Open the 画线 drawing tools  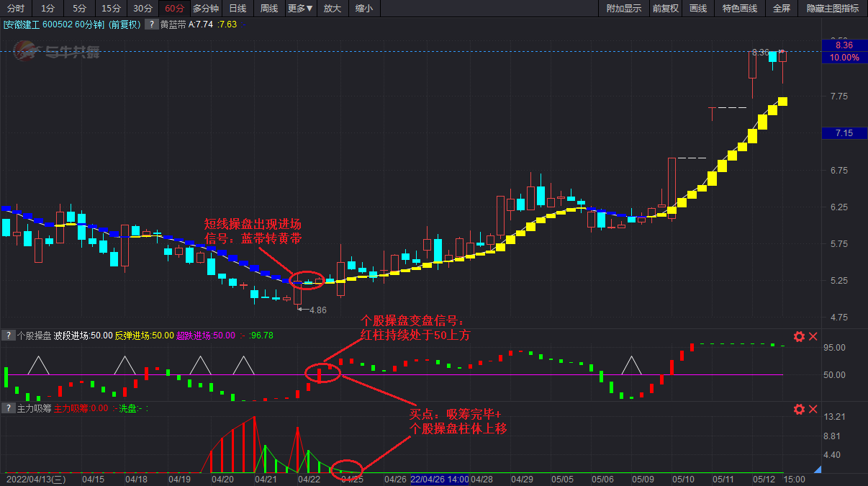698,9
